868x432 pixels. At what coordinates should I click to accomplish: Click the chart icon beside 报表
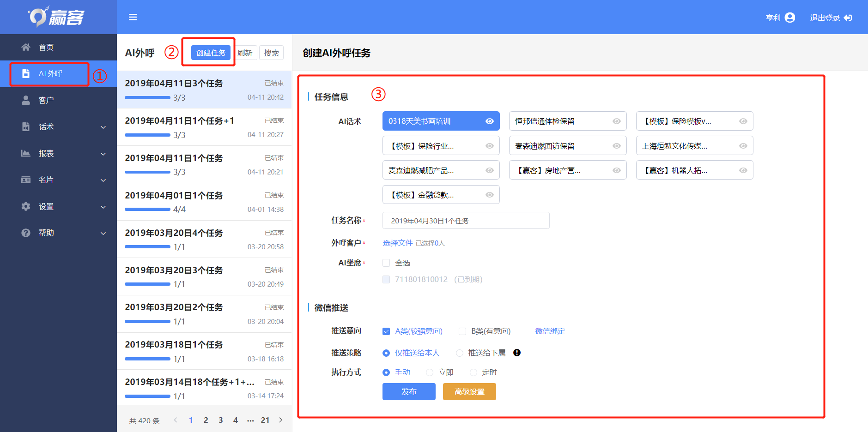tap(26, 153)
